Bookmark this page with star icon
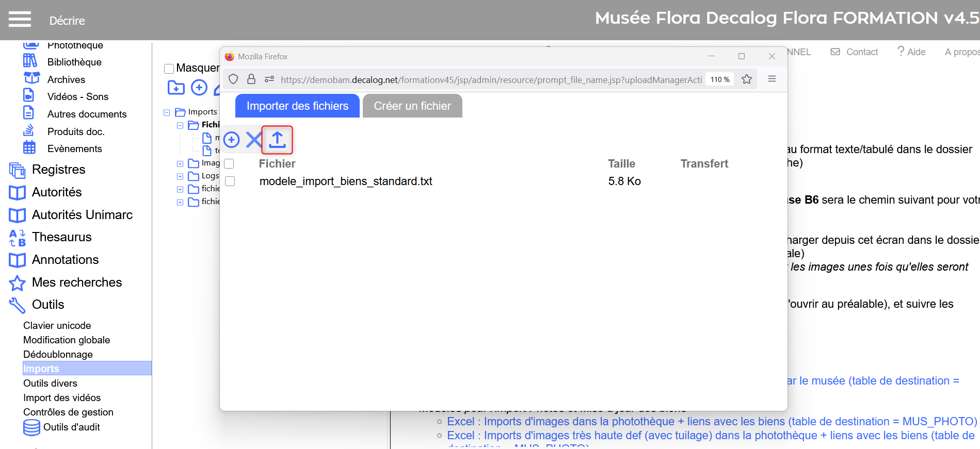Viewport: 980px width, 449px height. point(746,79)
